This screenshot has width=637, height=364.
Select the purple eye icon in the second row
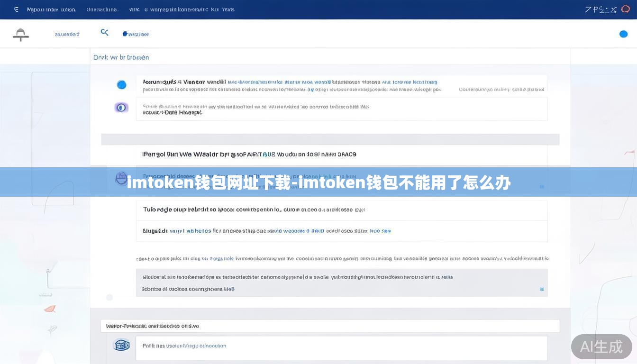(x=121, y=107)
